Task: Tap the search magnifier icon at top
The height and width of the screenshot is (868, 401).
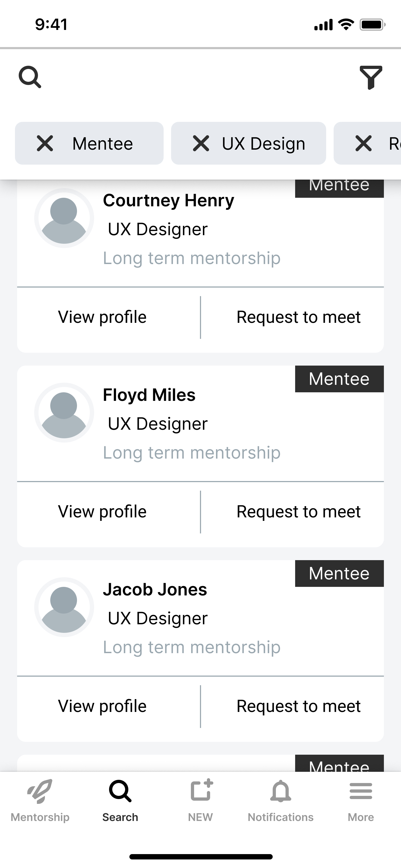Action: [30, 77]
